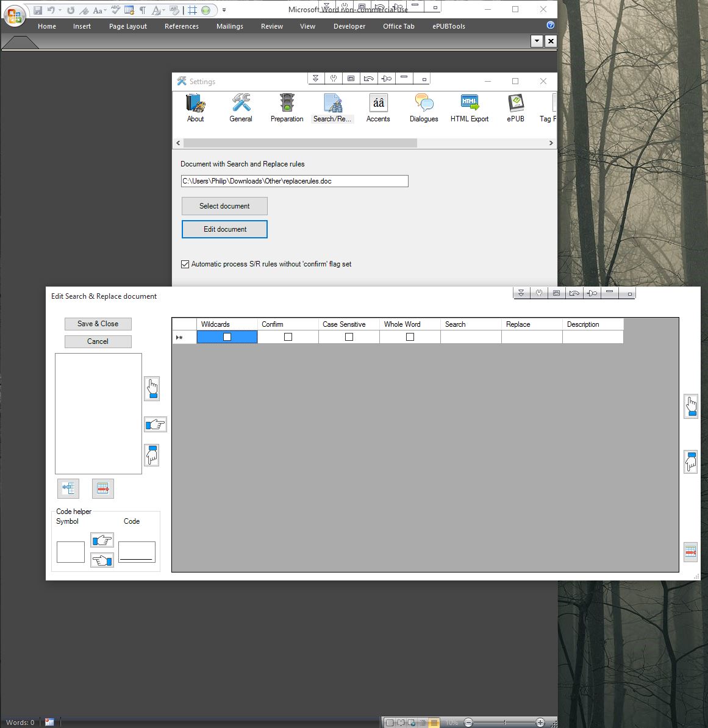Tick the Confirm checkbox in new row
The height and width of the screenshot is (728, 708).
288,337
